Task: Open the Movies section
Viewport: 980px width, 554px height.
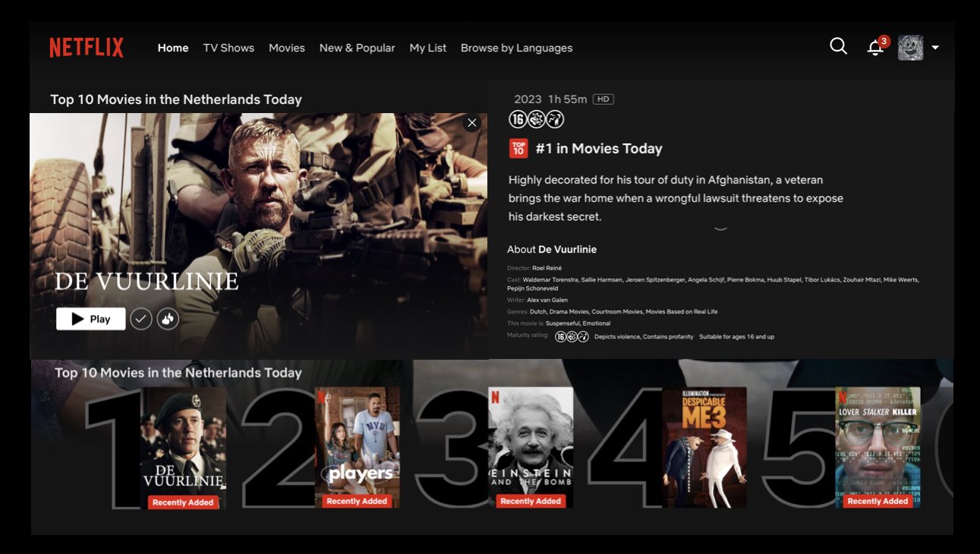Action: click(x=287, y=48)
